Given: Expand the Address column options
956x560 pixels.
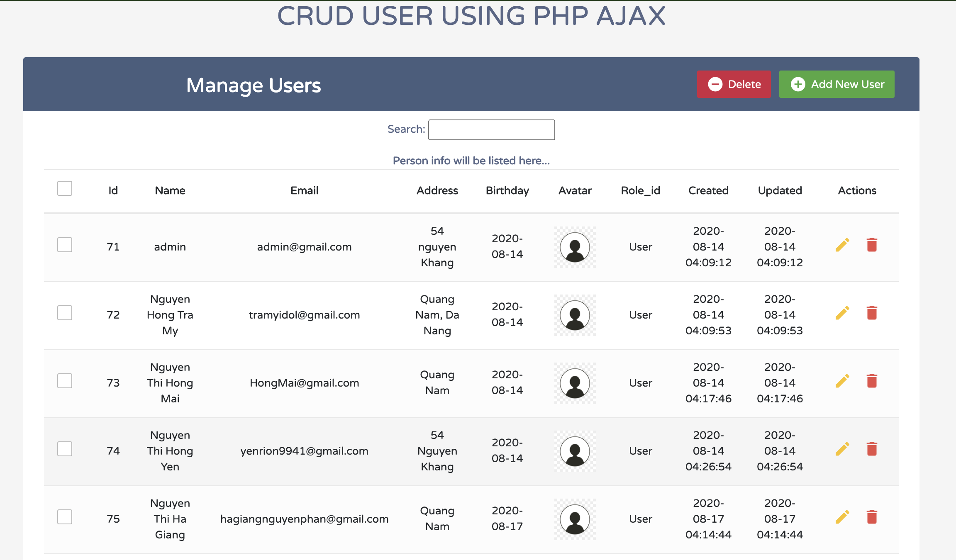Looking at the screenshot, I should (436, 190).
